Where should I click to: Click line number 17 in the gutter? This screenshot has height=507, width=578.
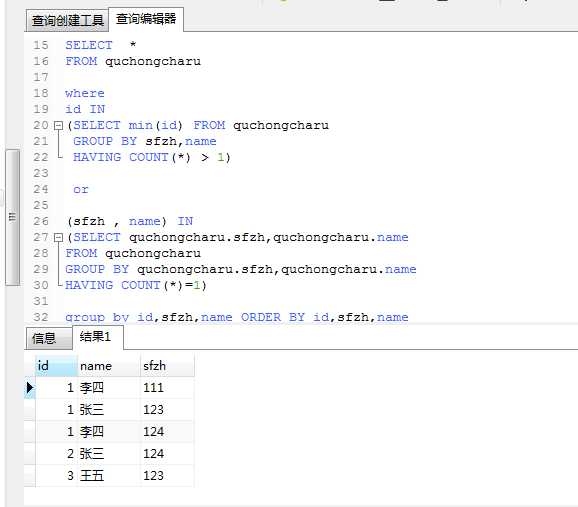click(x=41, y=77)
